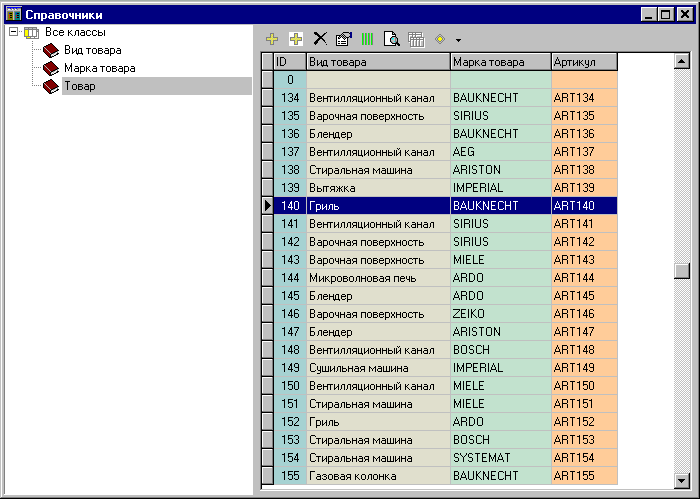Click the grayed table grid icon
The image size is (700, 499).
click(416, 39)
